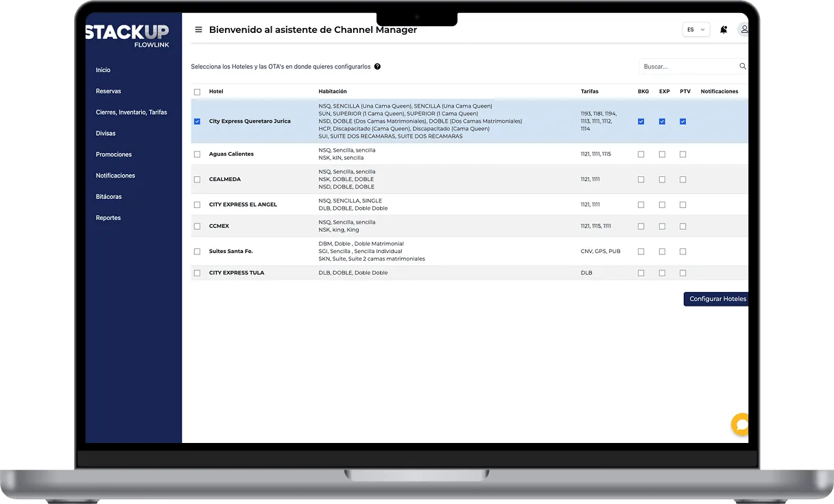834x504 pixels.
Task: Select the Suites Santa Fe. hotel name
Action: tap(231, 252)
